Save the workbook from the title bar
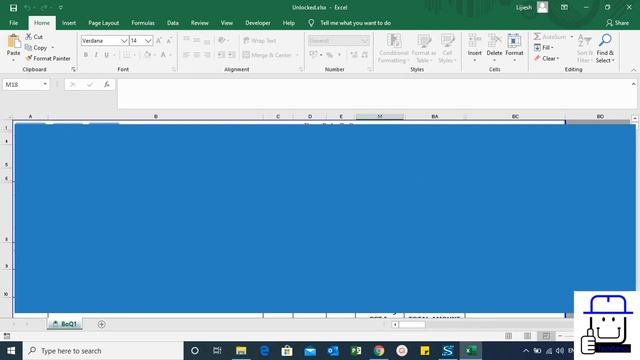The width and height of the screenshot is (640, 360). click(13, 7)
